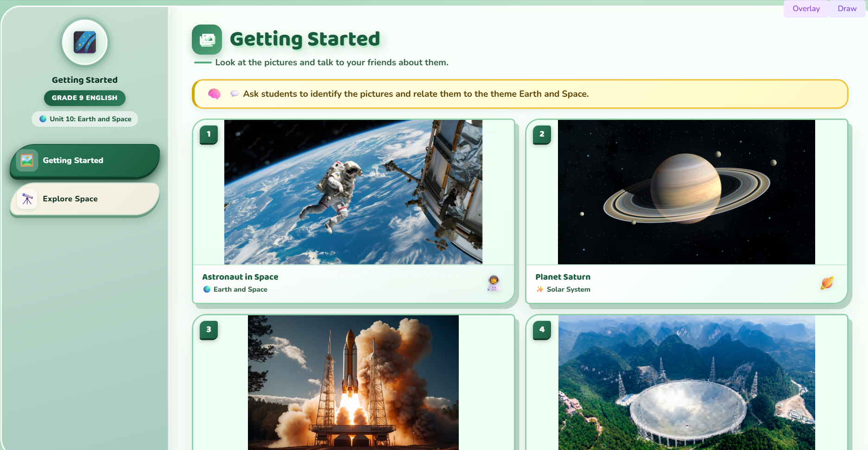Click the speech bubble icon in teacher note
The height and width of the screenshot is (450, 868).
click(x=234, y=94)
